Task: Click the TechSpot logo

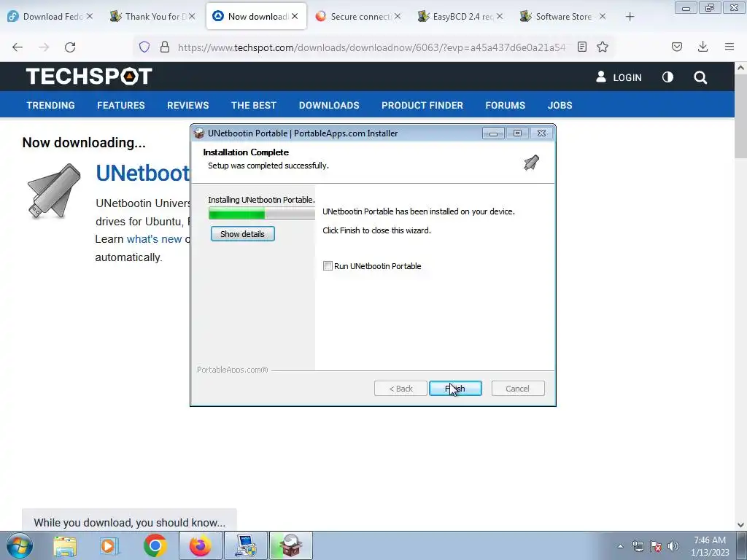Action: point(89,76)
